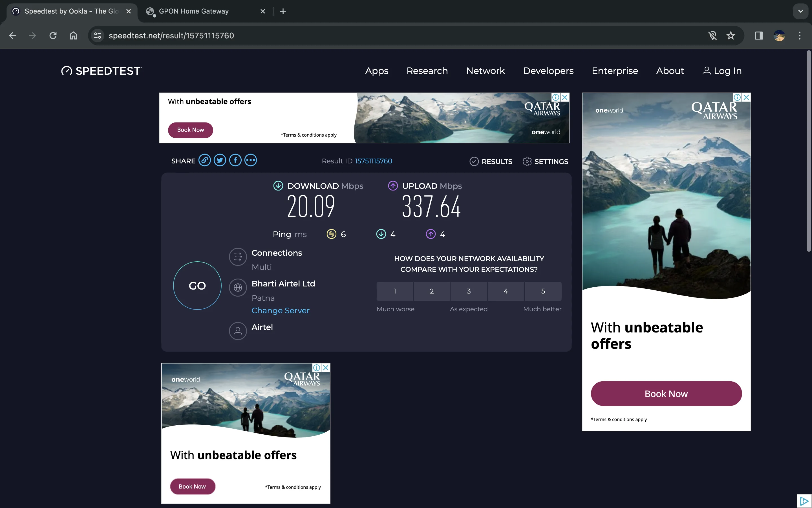This screenshot has width=812, height=508.
Task: Open the Network menu
Action: pyautogui.click(x=486, y=71)
